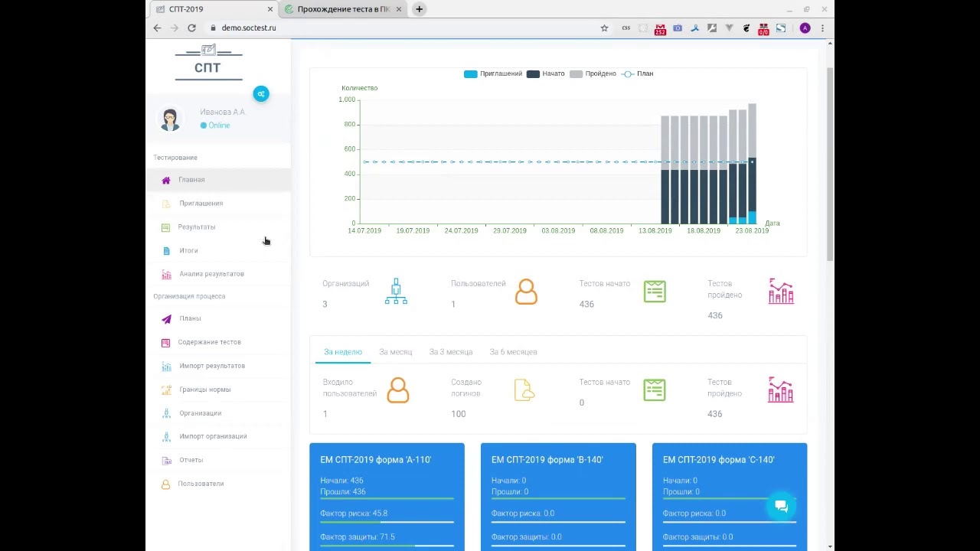Click the Создано логинов document icon
Viewport: 980px width, 551px height.
pyautogui.click(x=525, y=390)
